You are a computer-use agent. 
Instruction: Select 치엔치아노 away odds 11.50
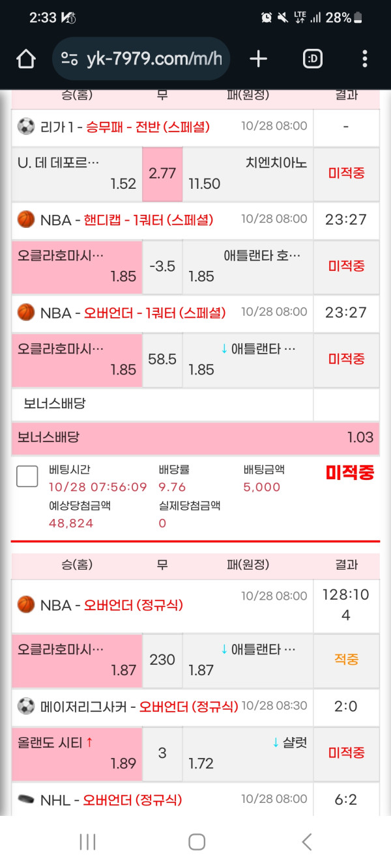(x=248, y=173)
